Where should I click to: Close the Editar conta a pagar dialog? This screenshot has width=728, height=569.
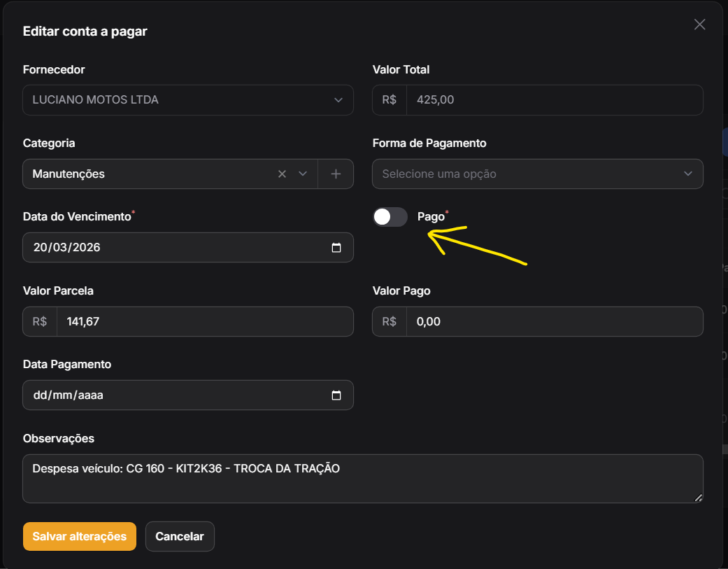(699, 24)
